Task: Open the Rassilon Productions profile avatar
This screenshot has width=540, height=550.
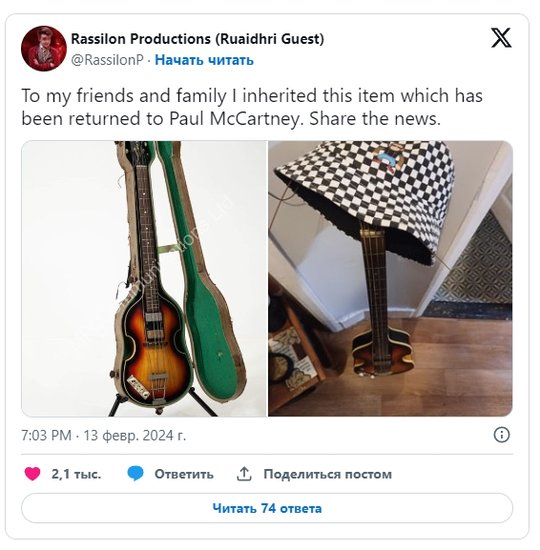Action: [x=44, y=48]
